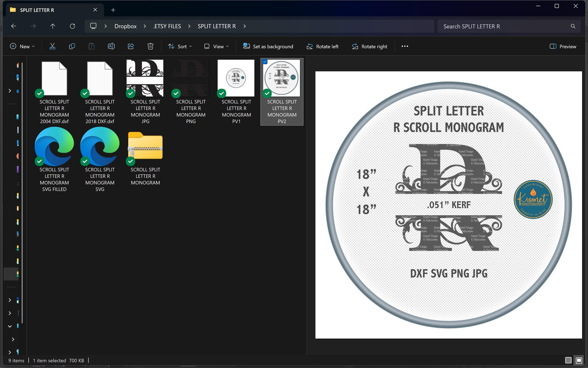Uncheck the selection checkbox on PV2 file
The width and height of the screenshot is (588, 368).
tap(265, 62)
